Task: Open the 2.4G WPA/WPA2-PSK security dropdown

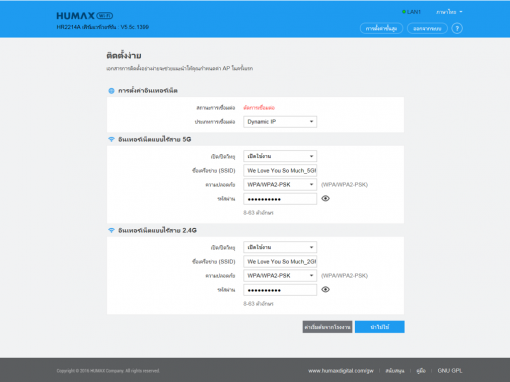Action: [280, 276]
